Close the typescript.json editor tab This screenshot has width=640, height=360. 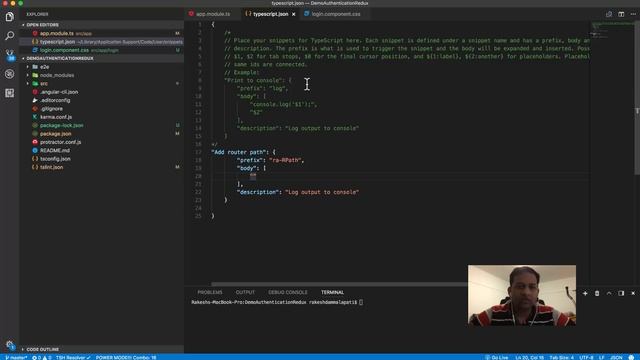(293, 14)
